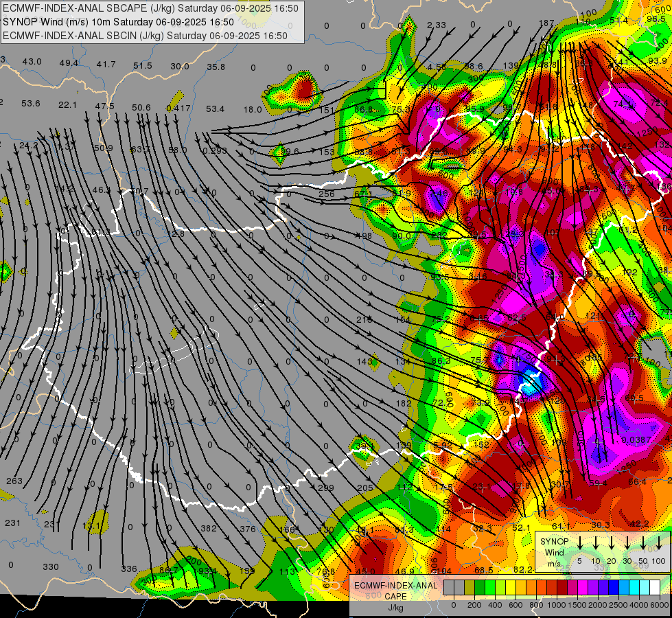672x618 pixels.
Task: Click the station value 182
Action: coord(404,403)
